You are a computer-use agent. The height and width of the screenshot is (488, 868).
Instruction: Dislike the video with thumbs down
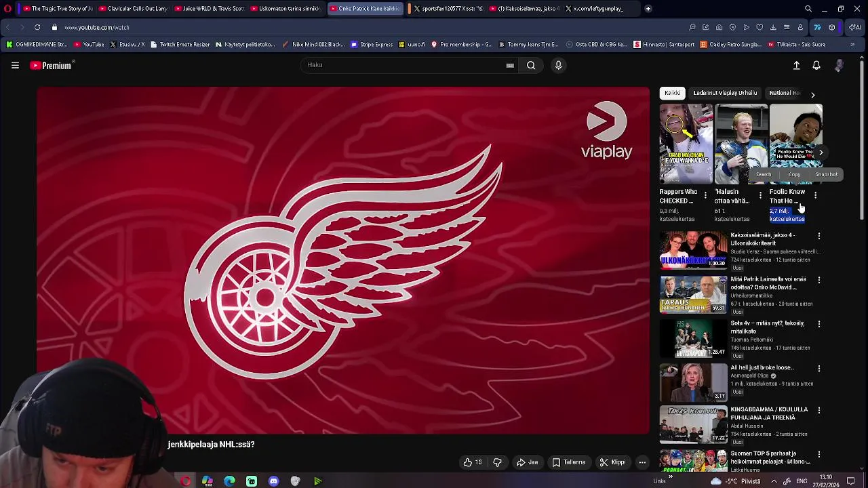coord(497,462)
